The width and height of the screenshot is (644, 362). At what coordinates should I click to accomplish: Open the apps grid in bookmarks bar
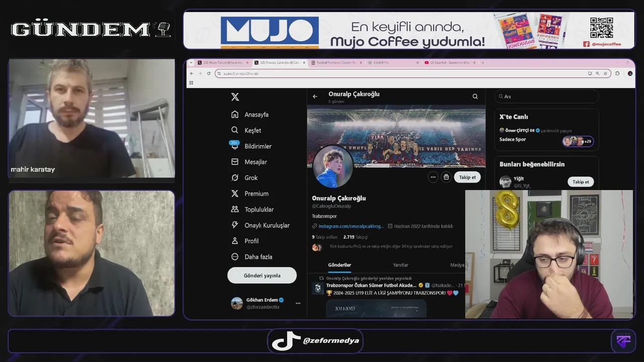[x=191, y=82]
